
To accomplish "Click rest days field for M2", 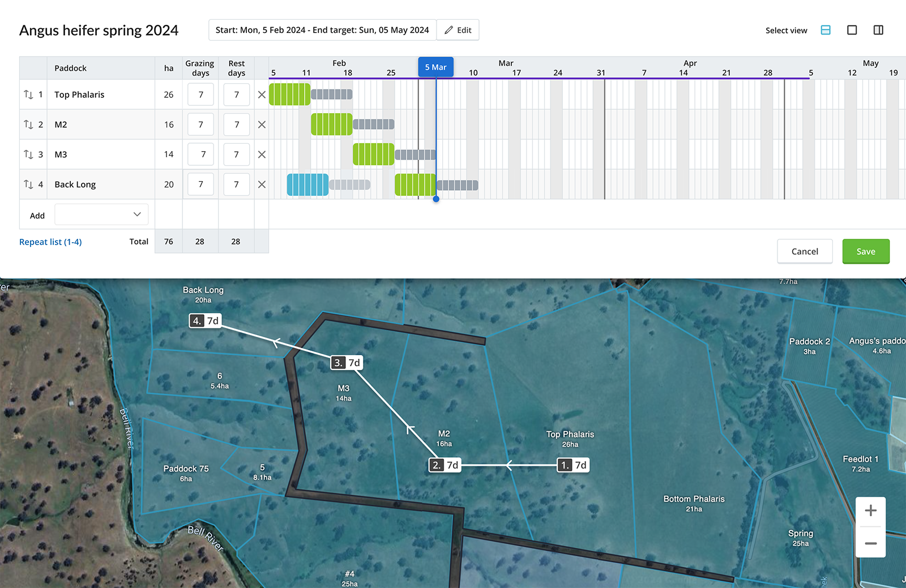I will pos(237,125).
